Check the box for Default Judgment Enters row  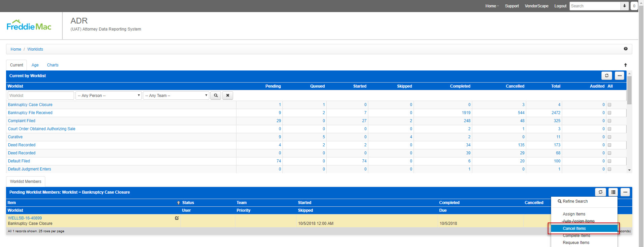coord(609,169)
